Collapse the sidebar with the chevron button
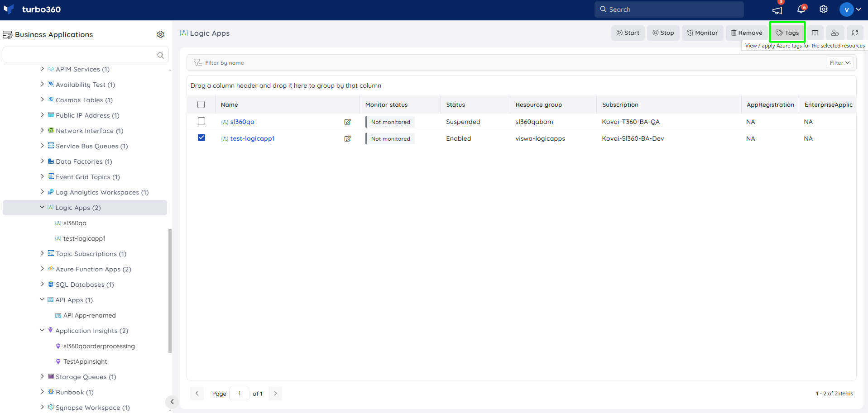 (172, 402)
